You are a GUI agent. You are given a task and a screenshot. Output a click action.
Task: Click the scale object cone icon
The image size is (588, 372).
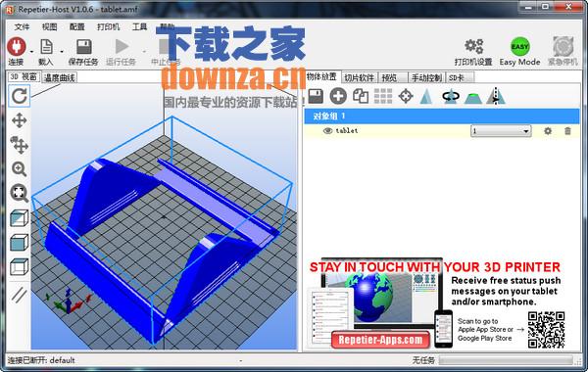click(x=426, y=96)
